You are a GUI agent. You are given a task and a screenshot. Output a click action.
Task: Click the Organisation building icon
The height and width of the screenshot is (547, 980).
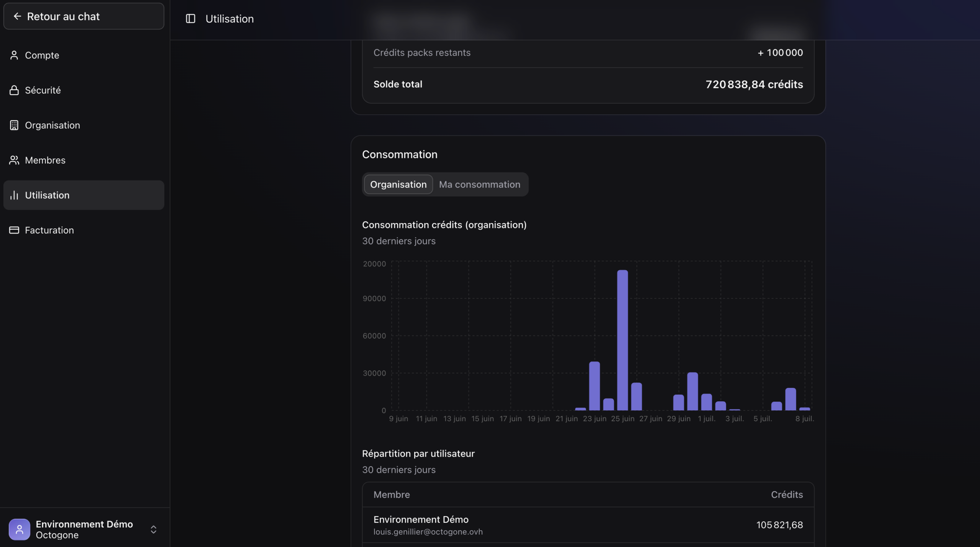click(x=14, y=125)
